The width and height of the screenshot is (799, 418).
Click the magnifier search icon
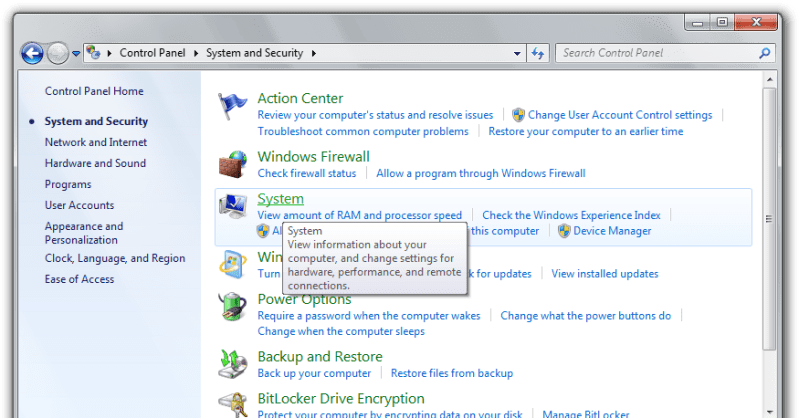pos(764,53)
